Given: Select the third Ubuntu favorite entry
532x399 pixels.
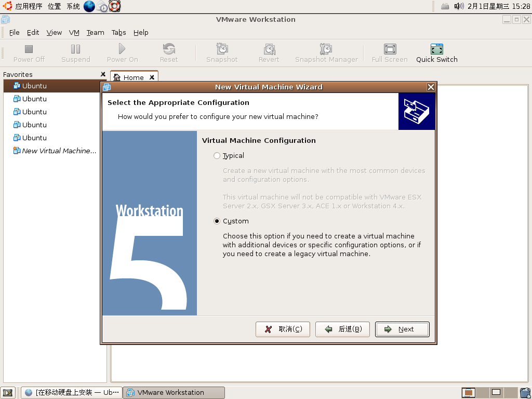Looking at the screenshot, I should coord(55,112).
